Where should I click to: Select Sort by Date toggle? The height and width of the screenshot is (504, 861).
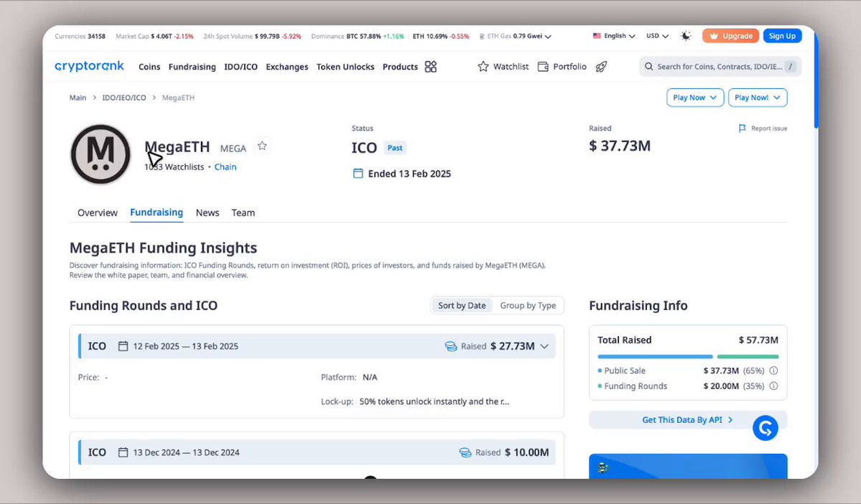point(462,305)
